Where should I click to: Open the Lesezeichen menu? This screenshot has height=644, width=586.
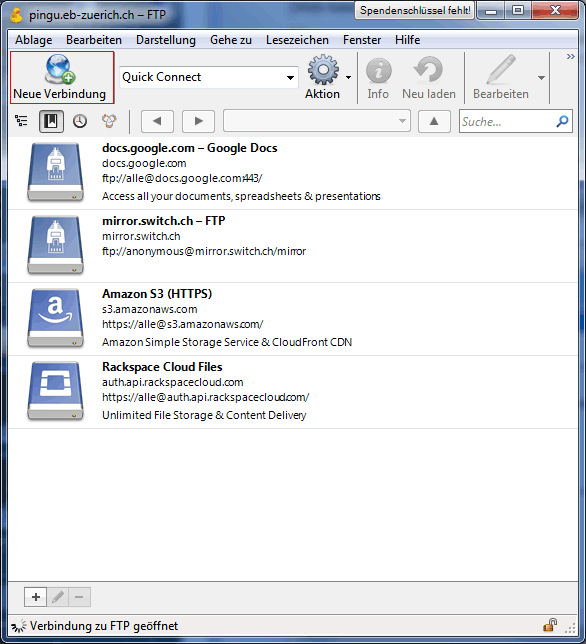click(297, 40)
